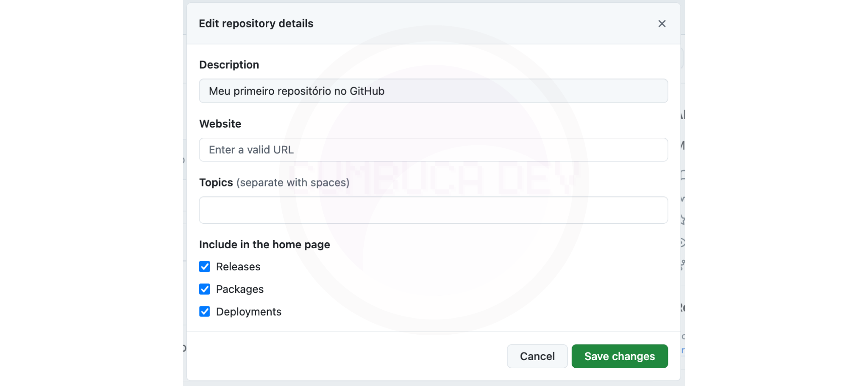Click the partially hidden watchers eye icon

tap(683, 242)
